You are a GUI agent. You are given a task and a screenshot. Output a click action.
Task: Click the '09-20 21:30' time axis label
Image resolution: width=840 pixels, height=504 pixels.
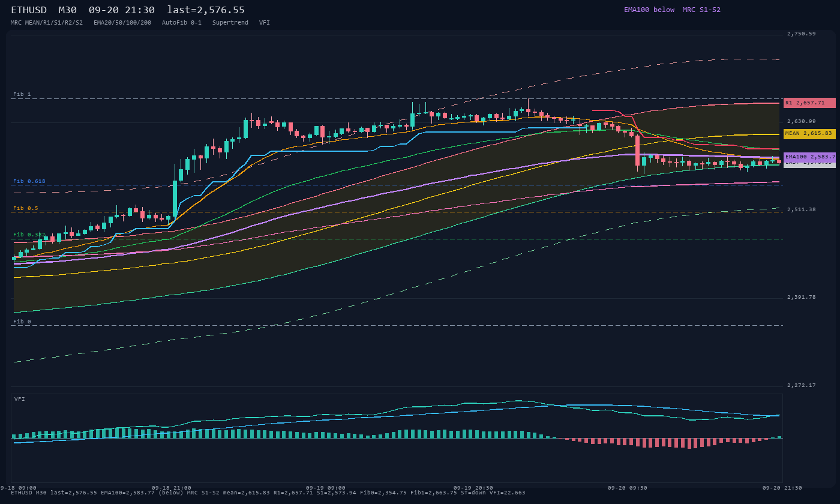(x=782, y=488)
